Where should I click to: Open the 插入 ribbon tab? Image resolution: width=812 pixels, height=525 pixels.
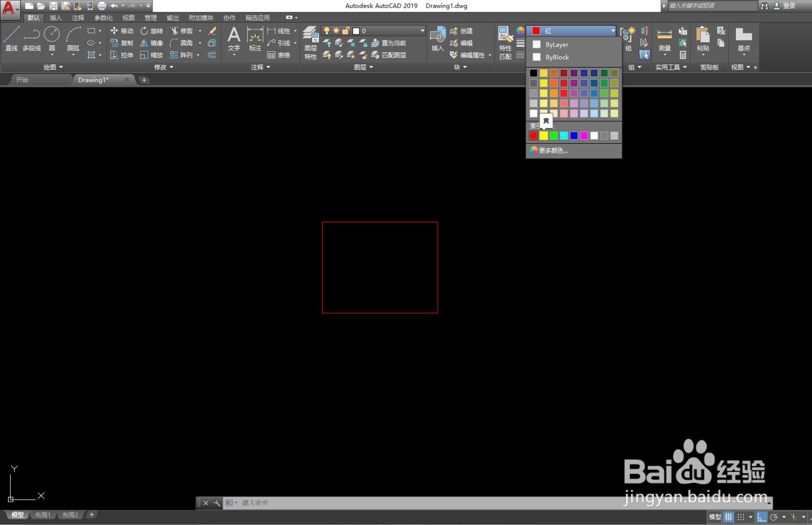coord(55,18)
